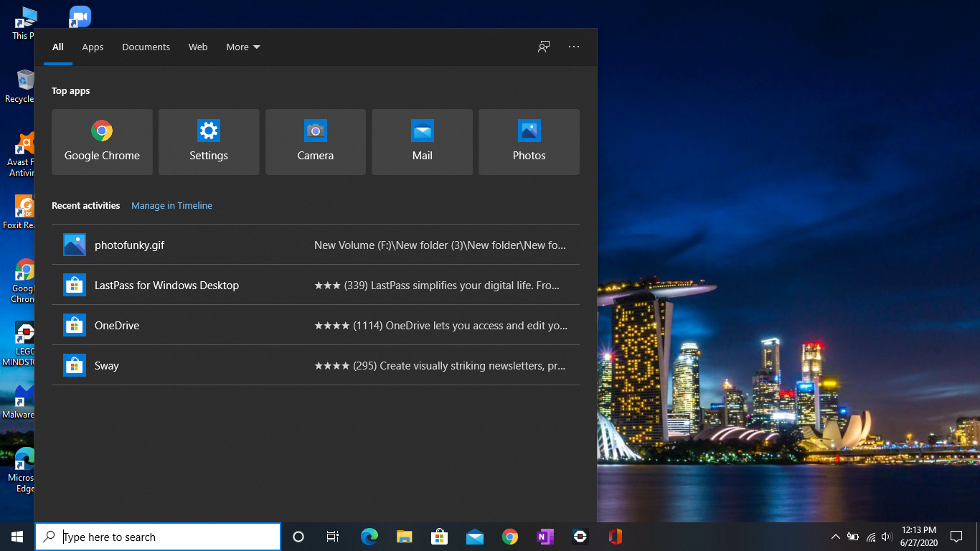Open Google Chrome from Top apps
This screenshot has height=551, width=980.
102,142
